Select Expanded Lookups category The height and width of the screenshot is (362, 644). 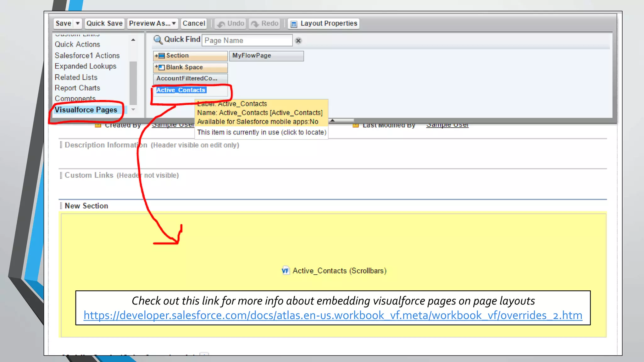pyautogui.click(x=86, y=66)
